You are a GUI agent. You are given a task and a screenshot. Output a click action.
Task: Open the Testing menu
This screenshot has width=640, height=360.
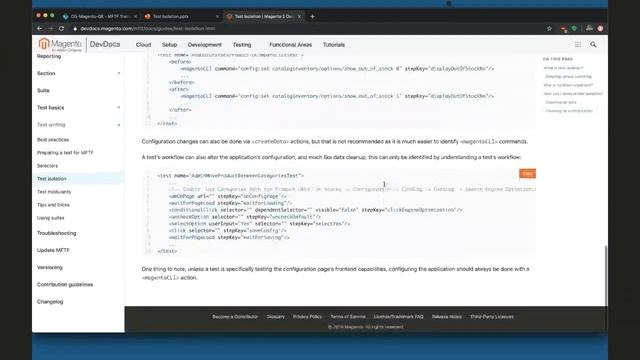(242, 44)
